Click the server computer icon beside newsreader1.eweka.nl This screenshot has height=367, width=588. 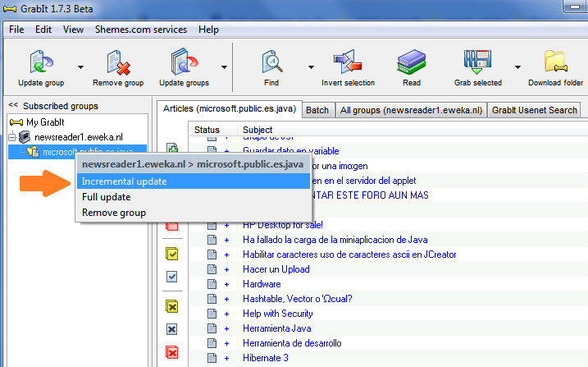coord(25,137)
